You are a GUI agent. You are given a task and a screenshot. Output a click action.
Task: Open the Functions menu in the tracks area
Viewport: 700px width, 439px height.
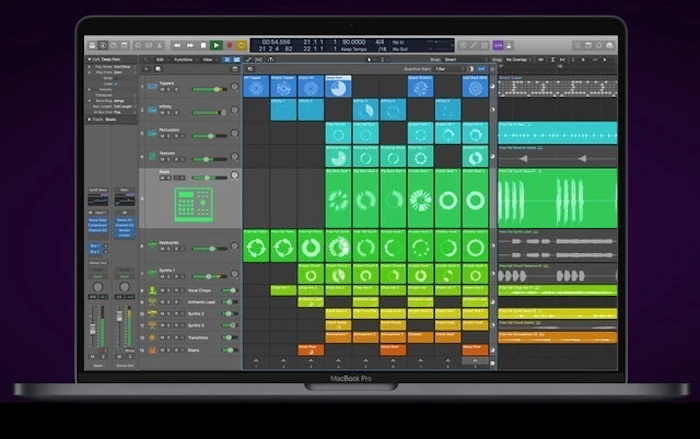click(184, 59)
